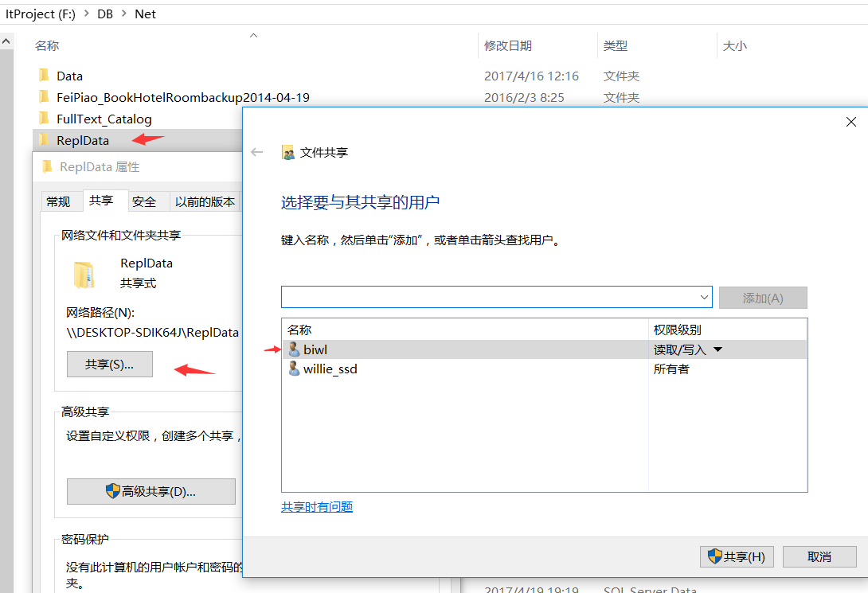The image size is (868, 593).
Task: Open the 共享时有问题 help link
Action: tap(316, 507)
